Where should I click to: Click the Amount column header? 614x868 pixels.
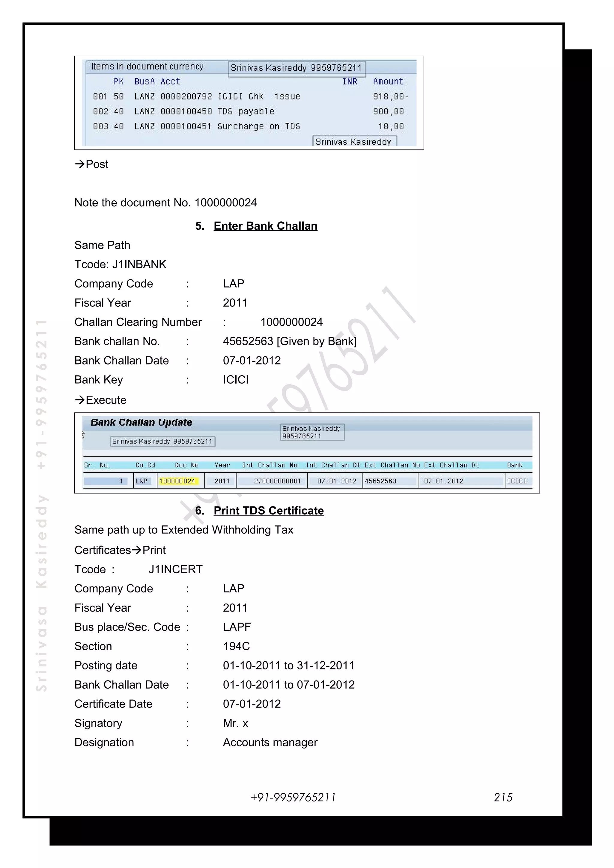388,81
